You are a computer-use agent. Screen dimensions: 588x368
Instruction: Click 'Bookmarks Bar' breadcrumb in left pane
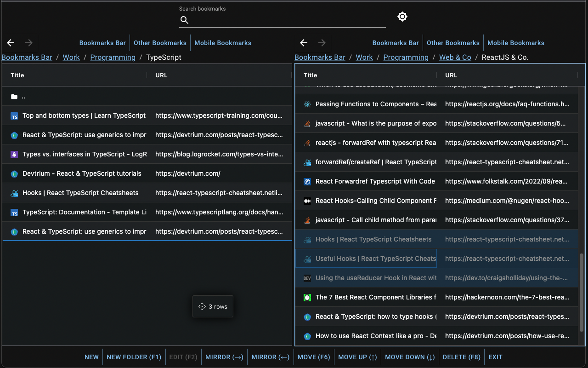pyautogui.click(x=27, y=57)
